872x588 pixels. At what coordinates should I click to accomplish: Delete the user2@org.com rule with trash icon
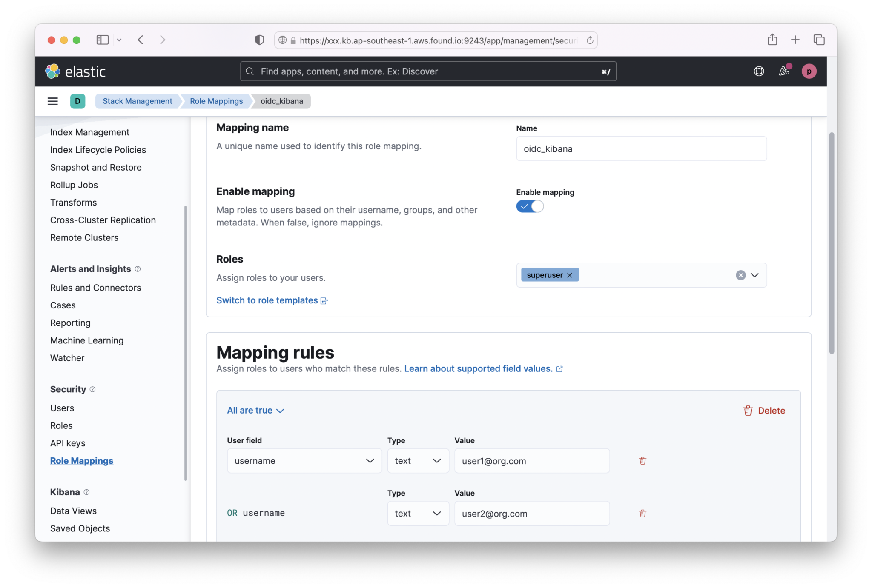642,513
